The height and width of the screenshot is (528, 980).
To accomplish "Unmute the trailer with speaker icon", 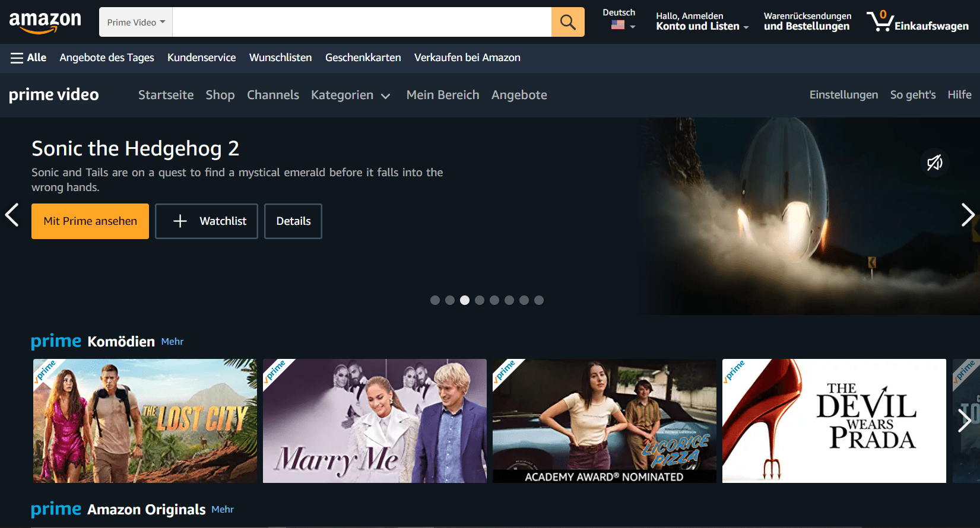I will 935,163.
